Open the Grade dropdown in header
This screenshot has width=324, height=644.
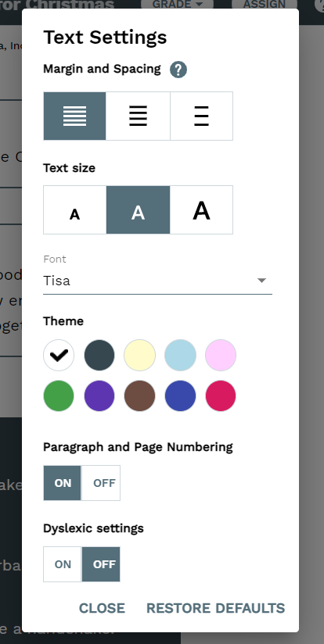coord(177,4)
